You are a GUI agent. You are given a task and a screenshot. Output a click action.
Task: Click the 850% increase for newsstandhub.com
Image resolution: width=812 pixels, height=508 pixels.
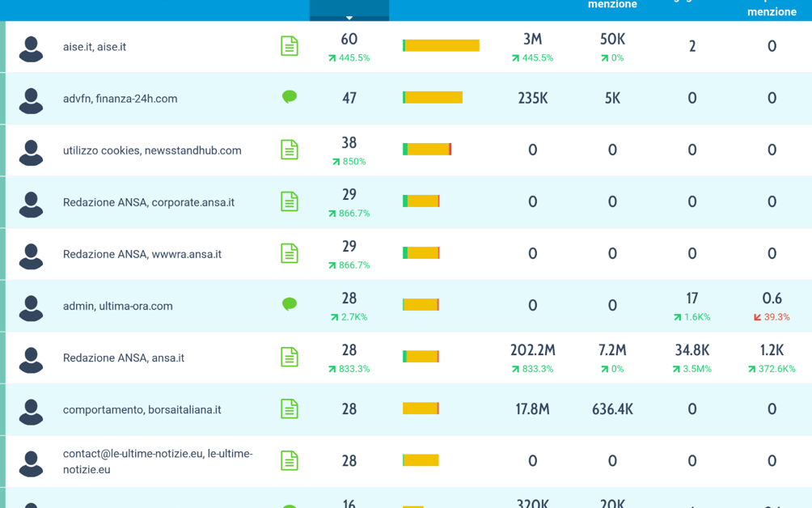pyautogui.click(x=349, y=162)
